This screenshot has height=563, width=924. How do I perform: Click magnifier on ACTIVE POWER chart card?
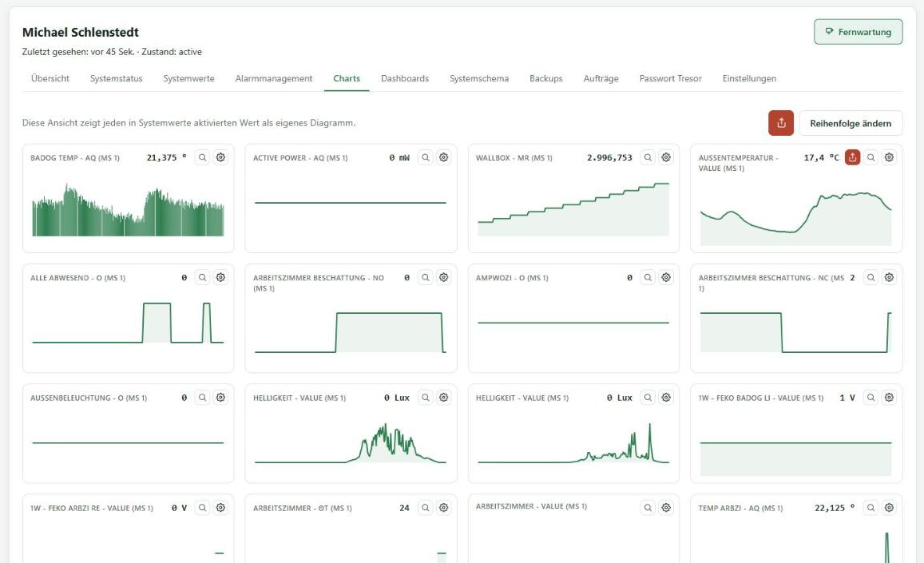426,157
